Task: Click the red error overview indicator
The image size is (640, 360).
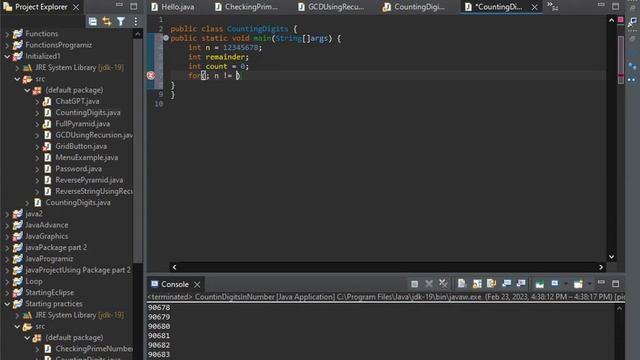Action: pyautogui.click(x=620, y=20)
